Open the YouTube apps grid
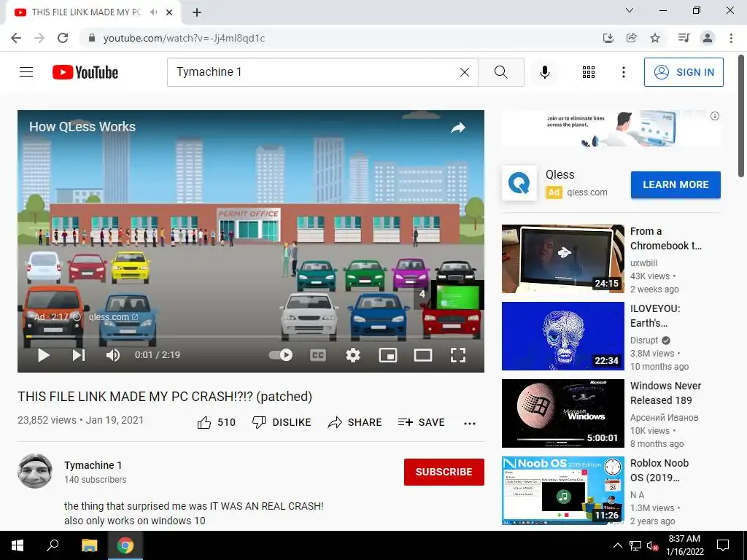 (x=589, y=72)
